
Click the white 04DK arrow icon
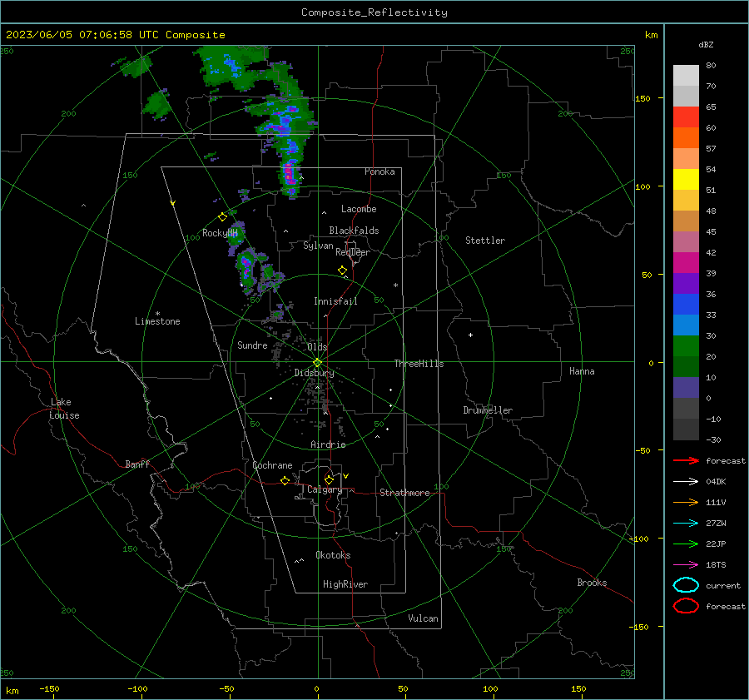[x=686, y=481]
